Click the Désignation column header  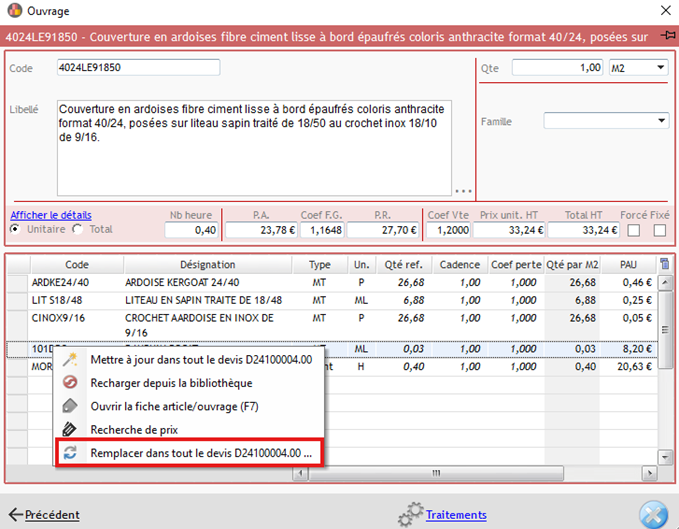click(207, 264)
